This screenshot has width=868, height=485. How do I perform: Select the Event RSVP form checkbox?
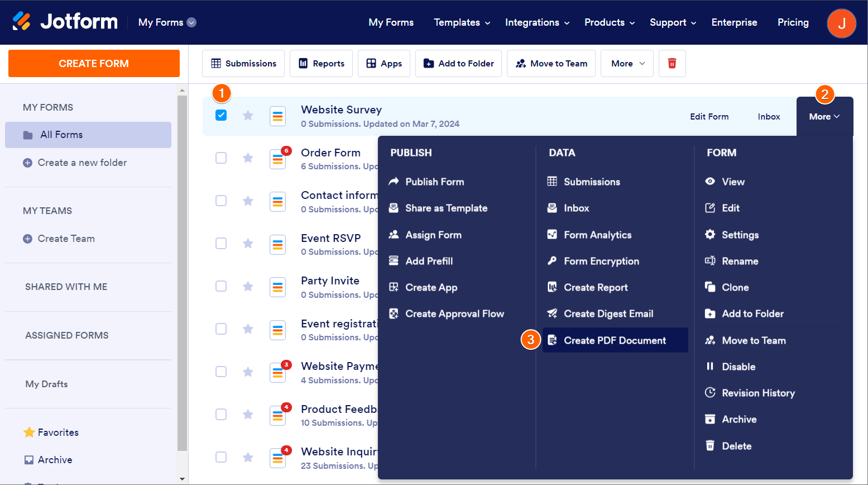221,244
